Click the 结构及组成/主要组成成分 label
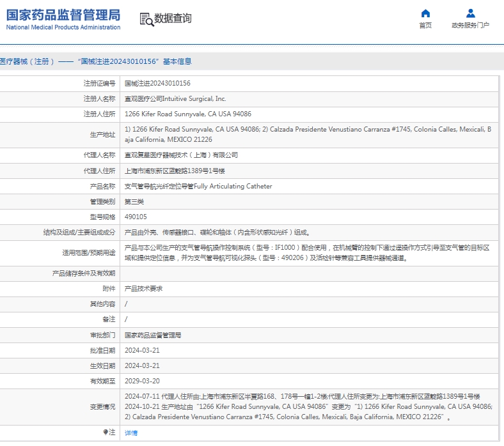This screenshot has height=446, width=504. click(x=79, y=232)
